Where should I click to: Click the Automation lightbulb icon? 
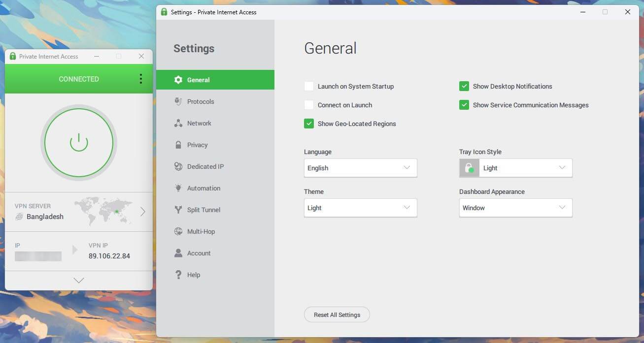(178, 188)
